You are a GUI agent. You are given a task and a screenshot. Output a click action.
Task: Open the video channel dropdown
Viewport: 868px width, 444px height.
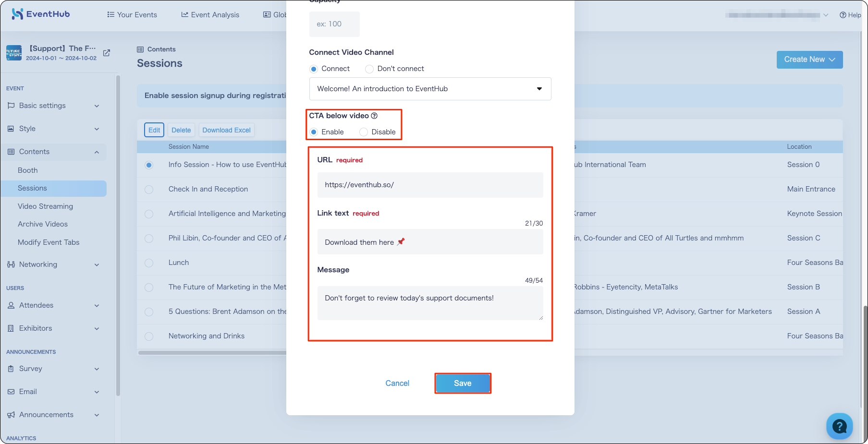pos(430,89)
